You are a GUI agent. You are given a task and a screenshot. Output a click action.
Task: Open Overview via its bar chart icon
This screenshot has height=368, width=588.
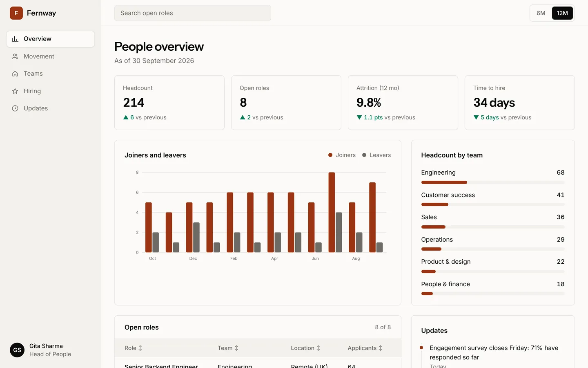[15, 39]
